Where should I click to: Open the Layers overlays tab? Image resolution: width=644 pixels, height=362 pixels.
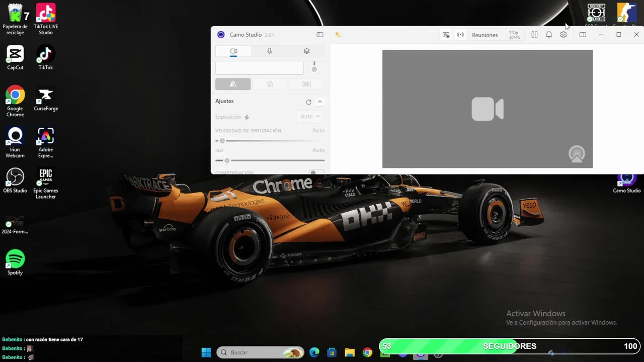click(x=306, y=51)
